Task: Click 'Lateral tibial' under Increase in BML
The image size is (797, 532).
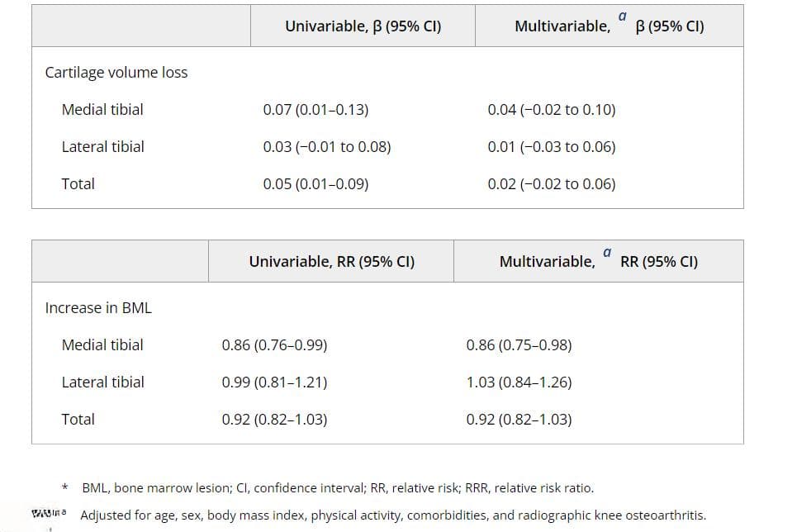Action: pyautogui.click(x=102, y=382)
